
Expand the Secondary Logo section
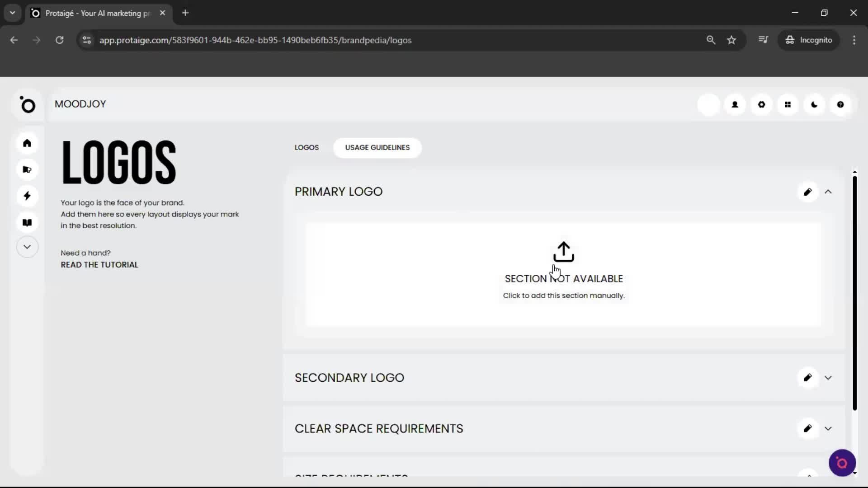coord(828,378)
